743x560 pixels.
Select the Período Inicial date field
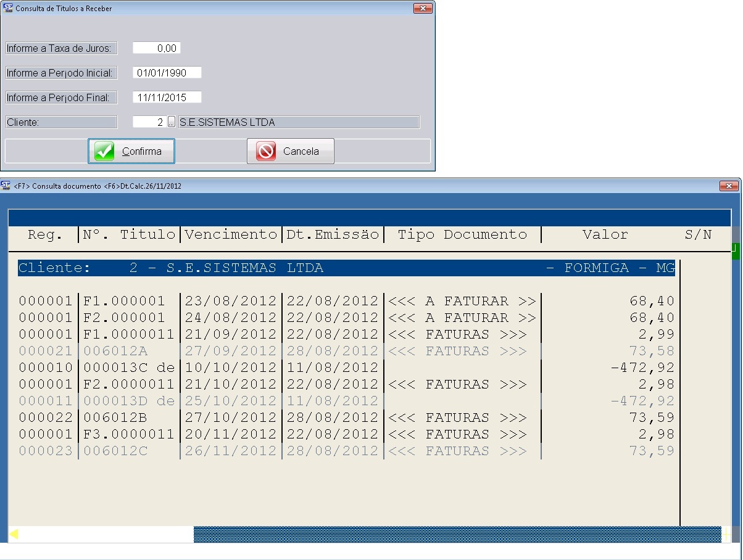[167, 73]
